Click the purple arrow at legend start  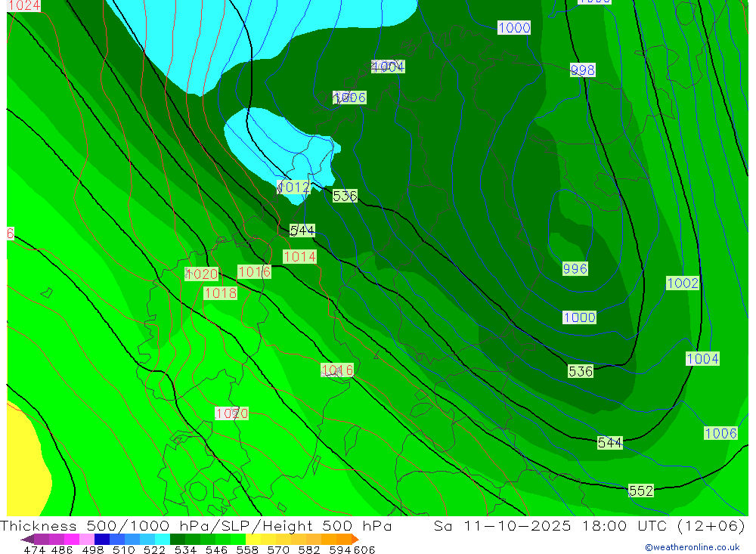click(x=27, y=539)
